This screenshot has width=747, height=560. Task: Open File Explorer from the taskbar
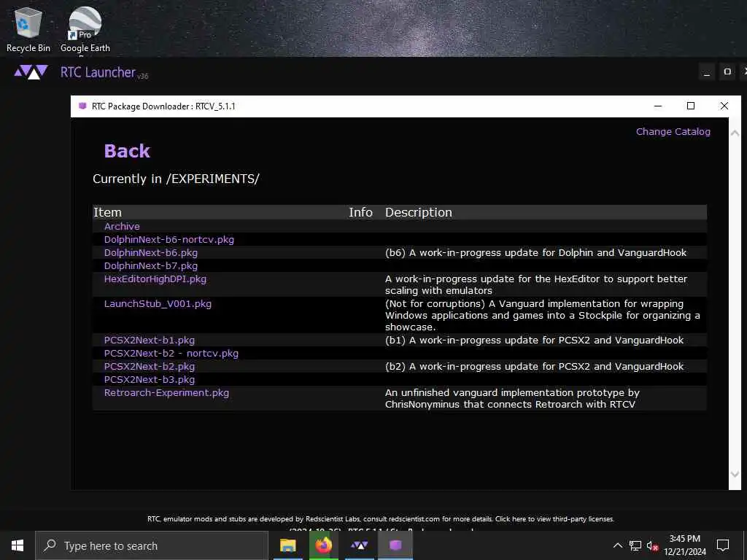coord(287,545)
